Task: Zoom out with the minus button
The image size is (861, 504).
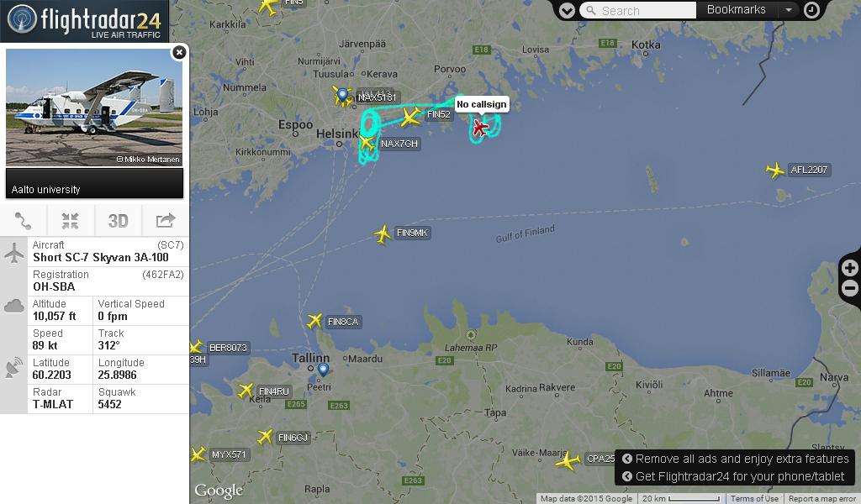Action: pos(849,288)
